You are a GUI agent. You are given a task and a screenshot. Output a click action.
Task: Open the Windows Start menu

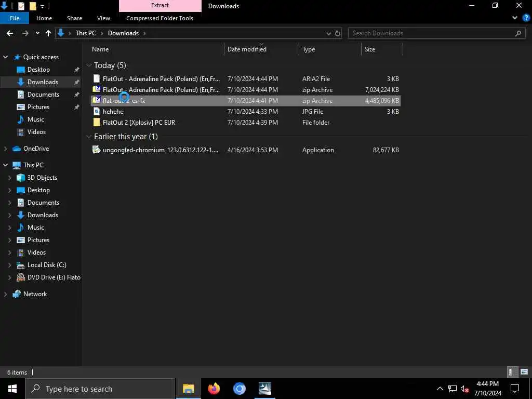point(12,389)
